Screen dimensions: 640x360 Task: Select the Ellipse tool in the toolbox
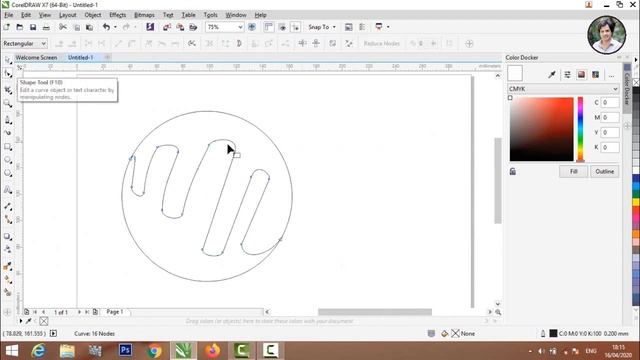(8, 160)
